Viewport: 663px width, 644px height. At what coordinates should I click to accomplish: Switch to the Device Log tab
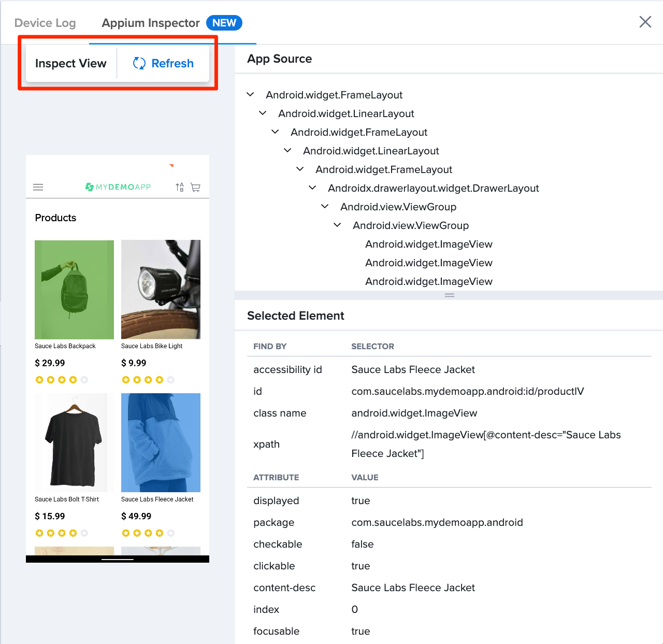[45, 23]
